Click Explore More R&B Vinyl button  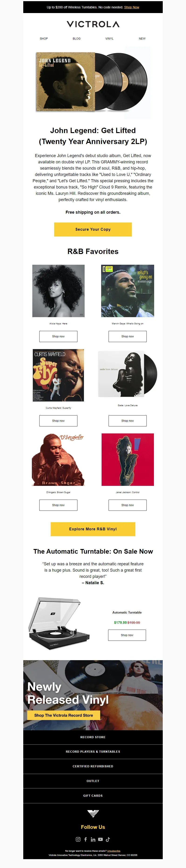(x=93, y=529)
